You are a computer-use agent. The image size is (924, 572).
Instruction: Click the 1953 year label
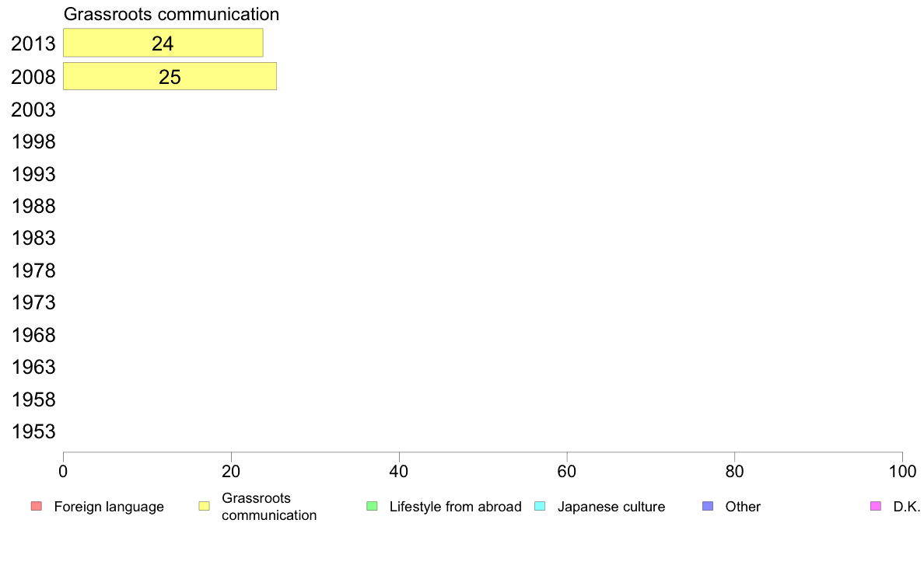click(33, 431)
